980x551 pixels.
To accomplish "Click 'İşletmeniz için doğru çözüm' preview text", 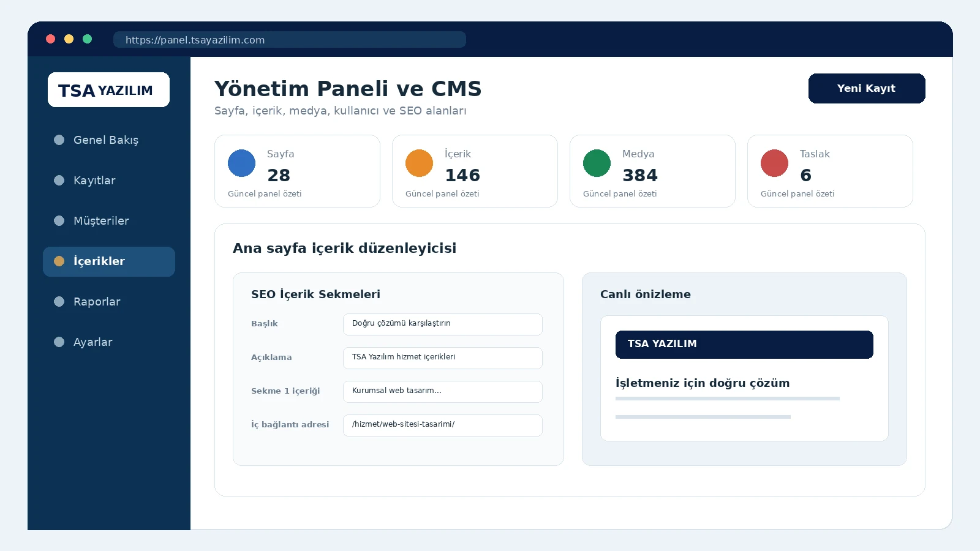I will coord(703,383).
